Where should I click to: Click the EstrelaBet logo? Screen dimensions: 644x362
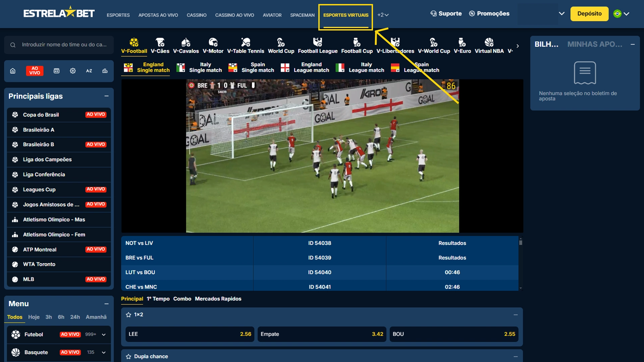[59, 13]
